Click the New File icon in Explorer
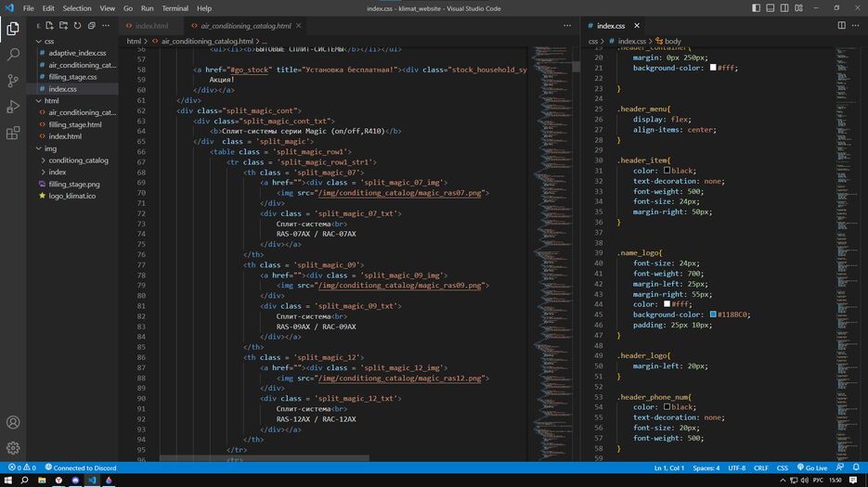Viewport: 868px width, 487px height. [50, 26]
